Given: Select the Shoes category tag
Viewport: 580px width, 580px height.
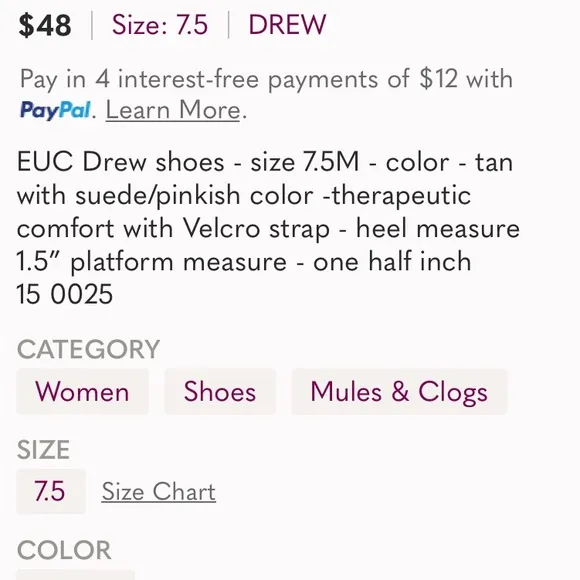Looking at the screenshot, I should 220,391.
